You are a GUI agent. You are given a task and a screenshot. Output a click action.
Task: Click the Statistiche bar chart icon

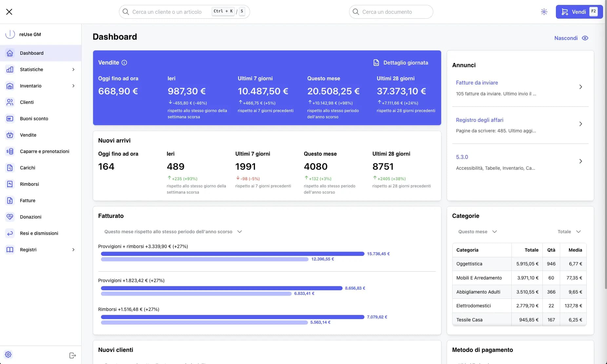[x=10, y=69]
